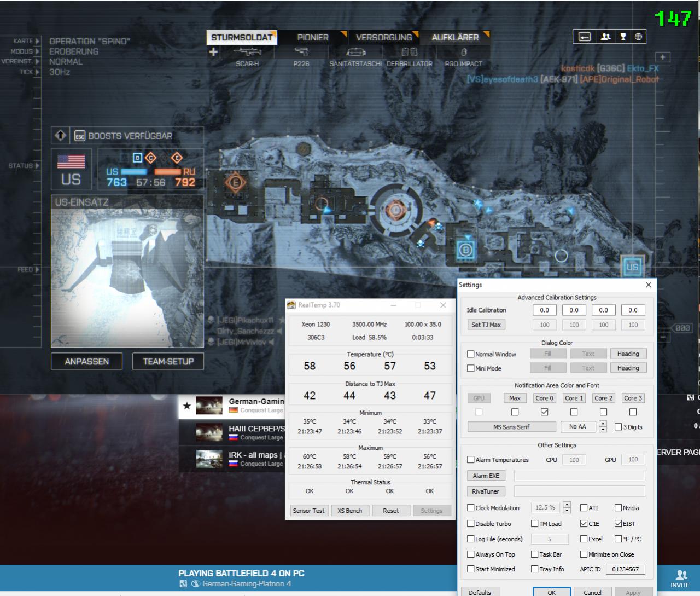Click the star favorite icon beside German-Gaming server
The height and width of the screenshot is (596, 700).
tap(187, 406)
